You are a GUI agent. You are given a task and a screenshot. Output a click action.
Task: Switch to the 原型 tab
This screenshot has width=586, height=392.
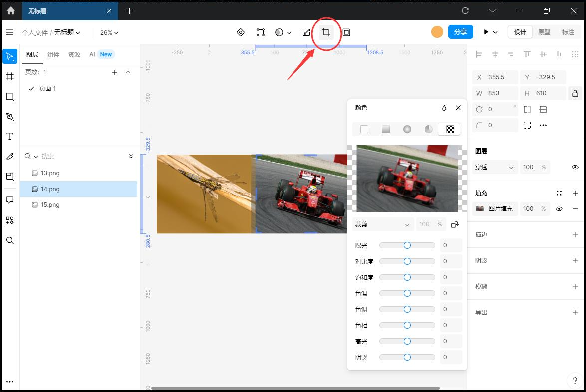(544, 32)
